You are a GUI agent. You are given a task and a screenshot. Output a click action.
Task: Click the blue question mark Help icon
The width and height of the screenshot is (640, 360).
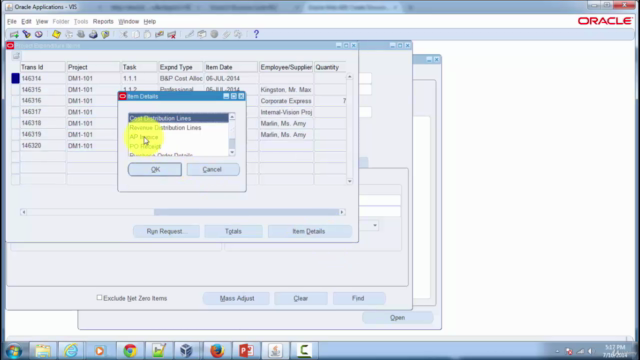[256, 34]
